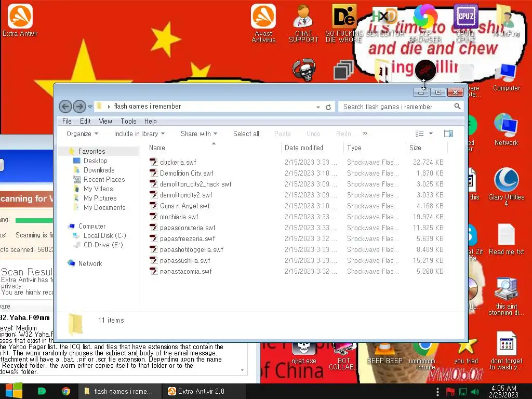Launch Glary Utilities 4 desktop icon
The image size is (532, 399).
tap(506, 187)
